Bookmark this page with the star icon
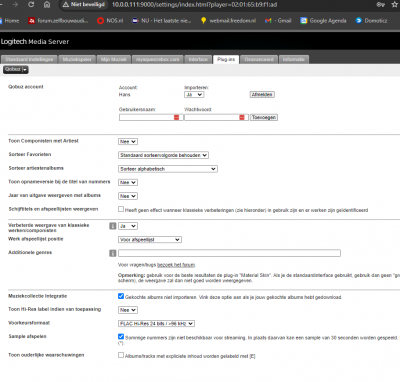 pos(395,4)
